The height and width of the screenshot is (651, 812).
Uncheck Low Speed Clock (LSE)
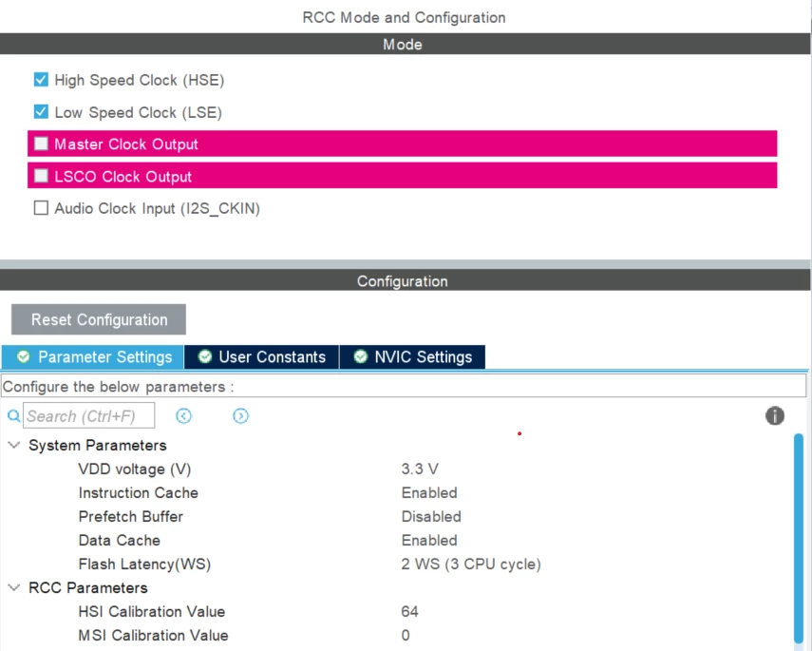[x=41, y=112]
